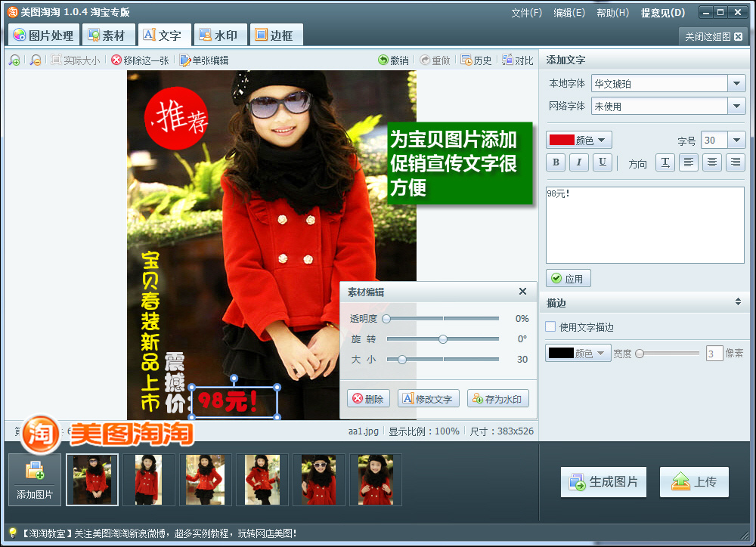Click the 大小 size slider handle
756x547 pixels.
pyautogui.click(x=402, y=359)
